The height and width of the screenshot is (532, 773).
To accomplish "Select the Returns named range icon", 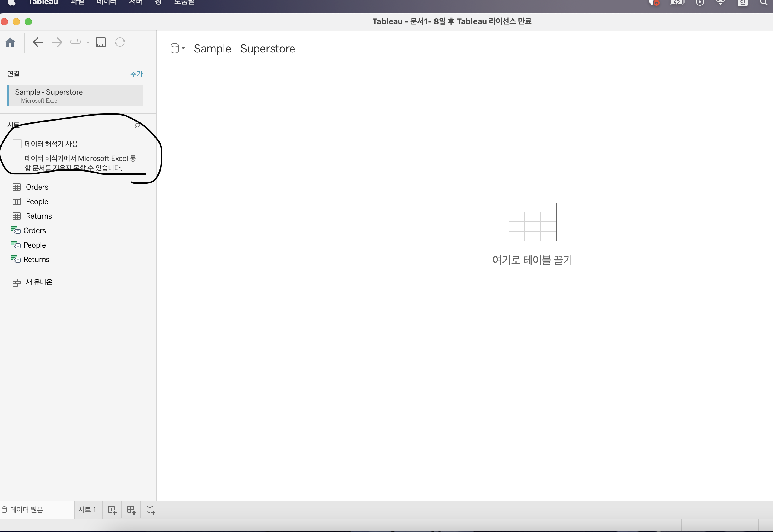I will pos(15,259).
